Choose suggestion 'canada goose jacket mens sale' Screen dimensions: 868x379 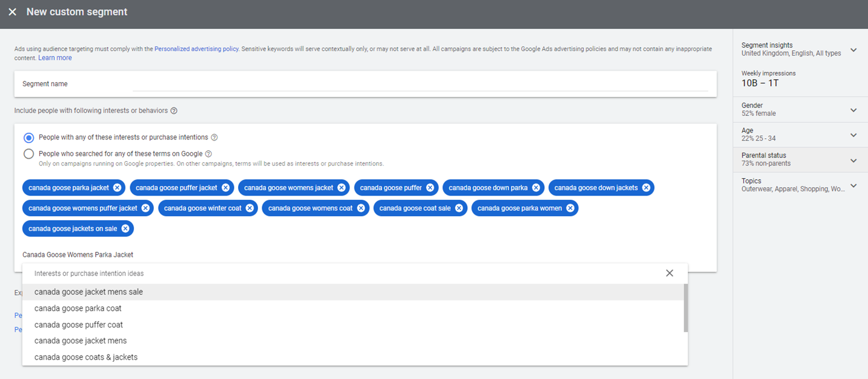[353, 292]
